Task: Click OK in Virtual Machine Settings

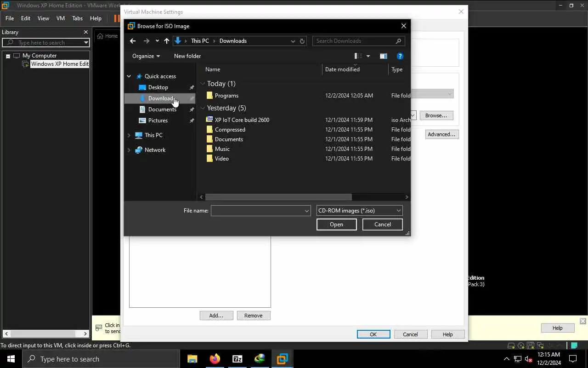Action: 373,334
